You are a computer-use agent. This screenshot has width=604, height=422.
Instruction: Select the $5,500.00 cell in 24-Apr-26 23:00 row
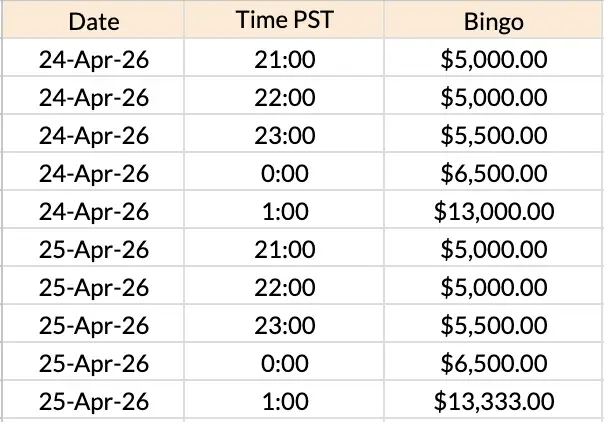click(493, 136)
